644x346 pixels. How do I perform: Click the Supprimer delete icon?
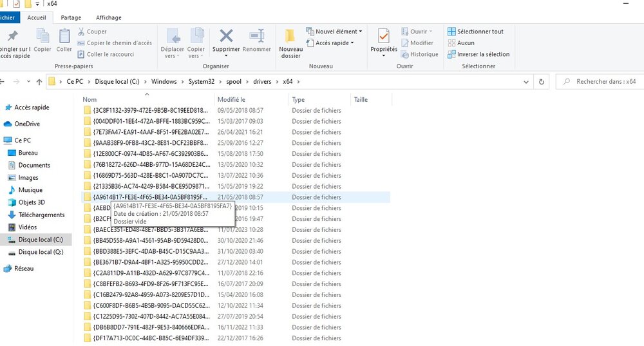226,36
